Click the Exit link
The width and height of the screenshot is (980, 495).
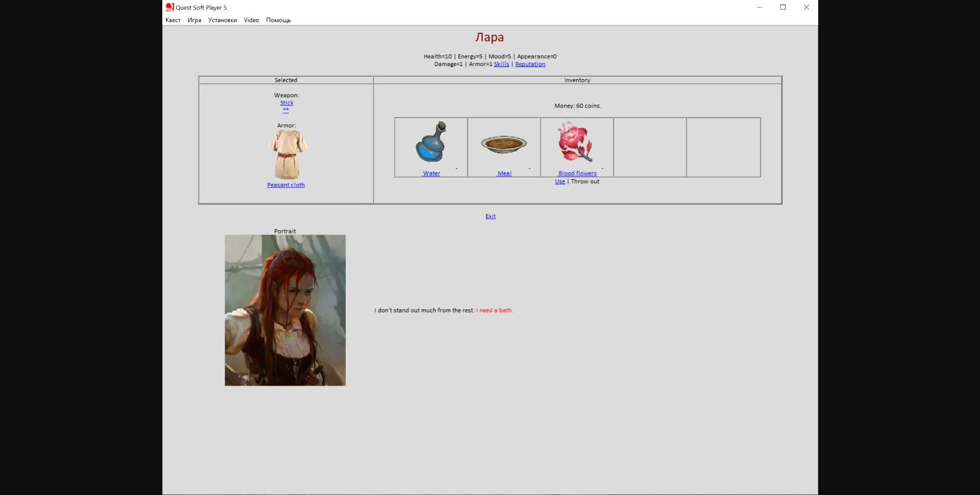point(490,216)
